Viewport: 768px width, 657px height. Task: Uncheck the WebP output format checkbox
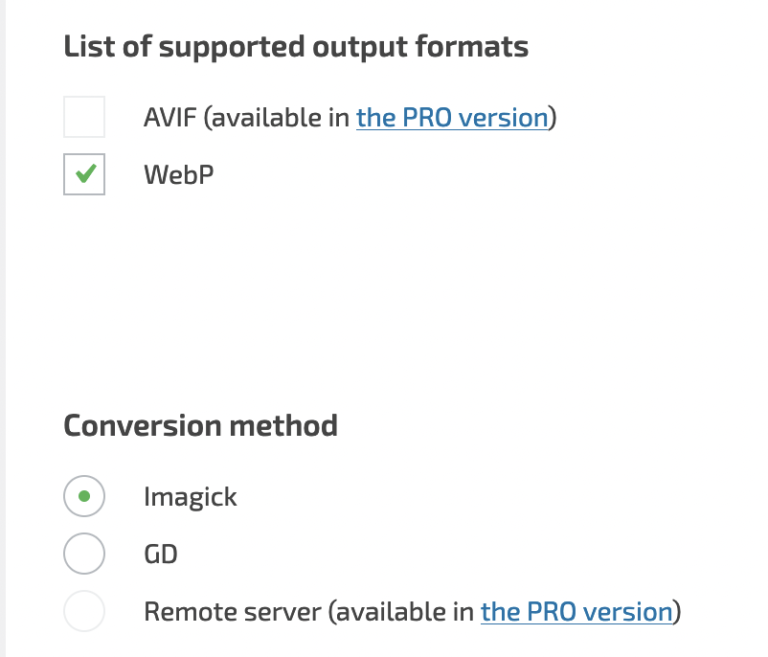[x=84, y=174]
